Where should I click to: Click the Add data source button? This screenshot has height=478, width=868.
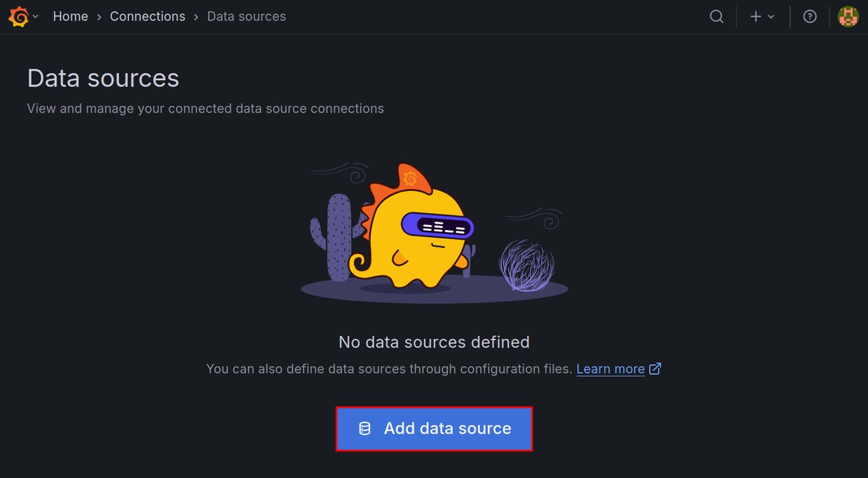pyautogui.click(x=434, y=428)
